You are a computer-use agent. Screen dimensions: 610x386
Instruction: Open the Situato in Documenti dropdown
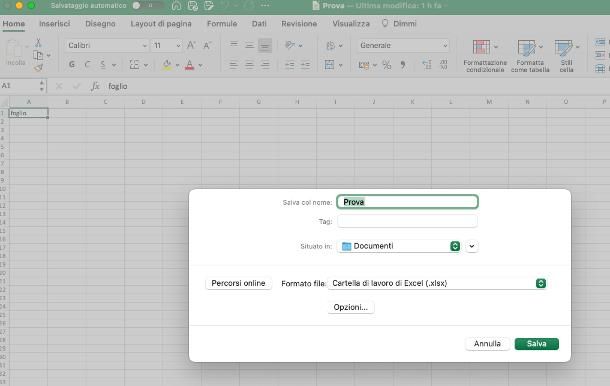pos(399,246)
